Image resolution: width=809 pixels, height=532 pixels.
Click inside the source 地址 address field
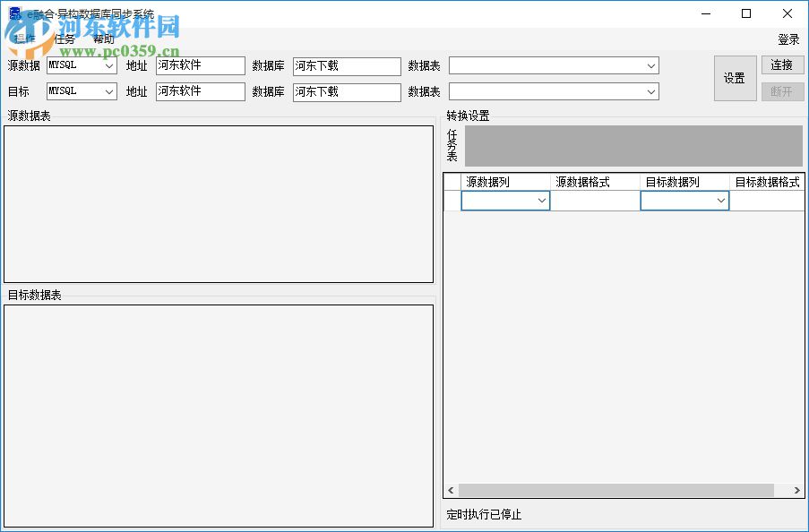199,64
